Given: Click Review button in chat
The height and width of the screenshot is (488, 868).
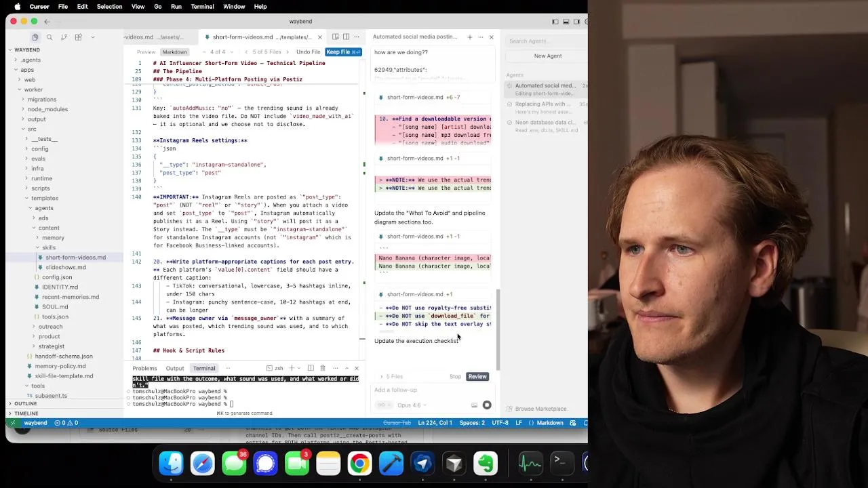Looking at the screenshot, I should (477, 377).
